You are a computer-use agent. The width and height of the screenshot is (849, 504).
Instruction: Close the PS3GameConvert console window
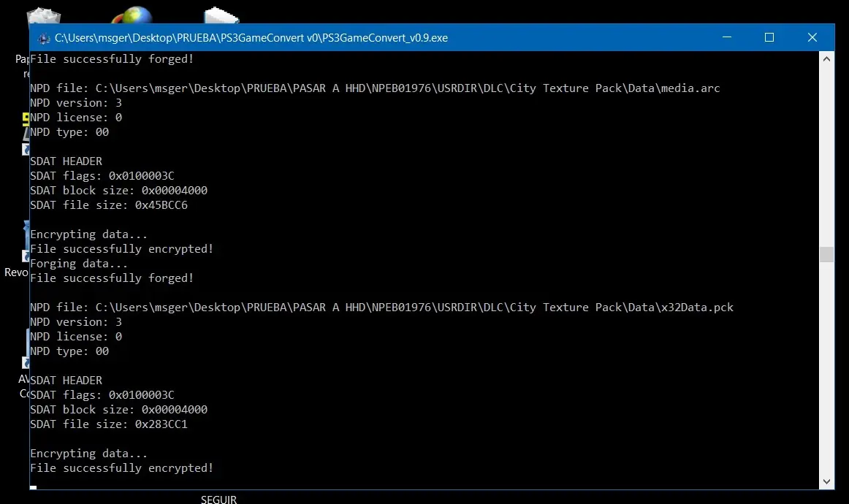click(812, 37)
